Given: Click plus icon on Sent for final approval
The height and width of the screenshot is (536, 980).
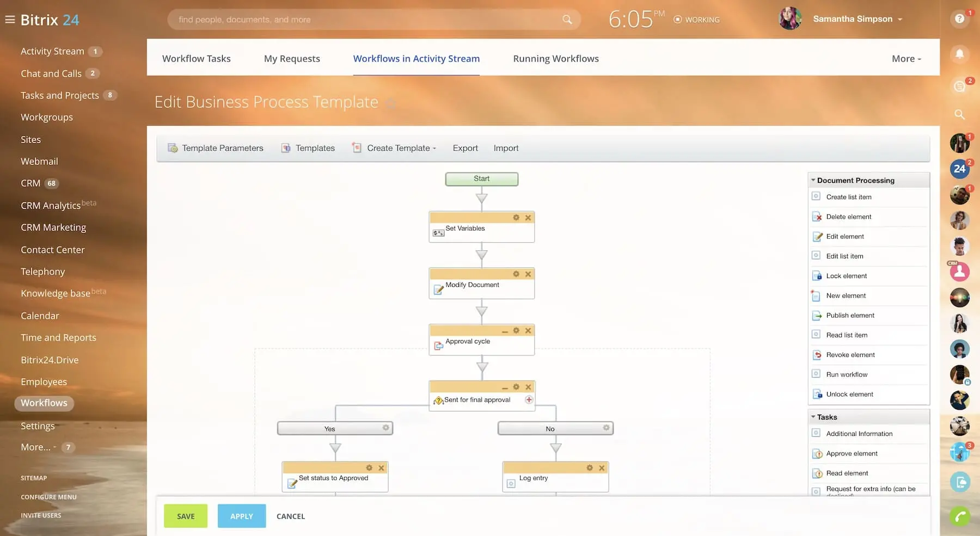Looking at the screenshot, I should 529,399.
